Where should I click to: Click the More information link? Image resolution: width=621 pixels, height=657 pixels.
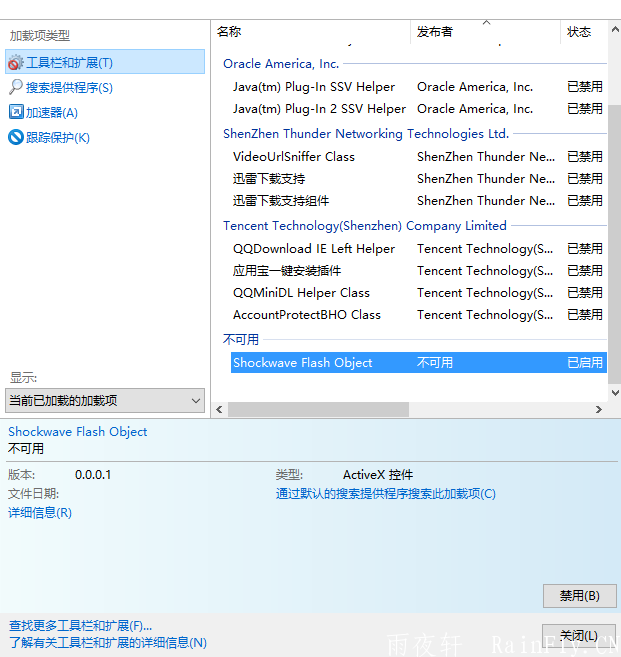point(40,513)
